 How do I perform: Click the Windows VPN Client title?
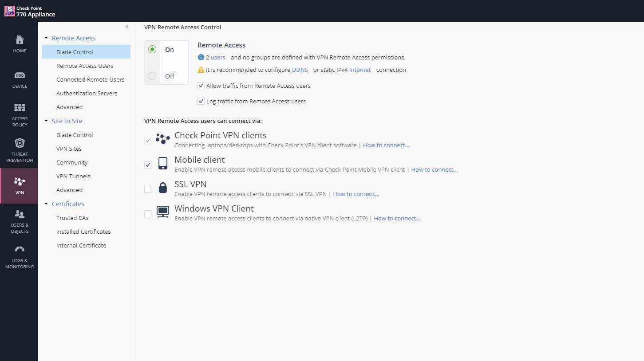214,208
